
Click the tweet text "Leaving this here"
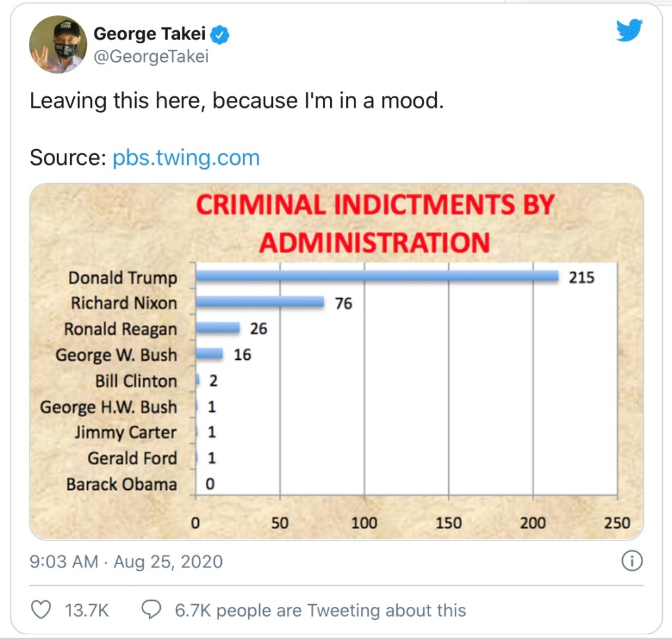click(117, 101)
